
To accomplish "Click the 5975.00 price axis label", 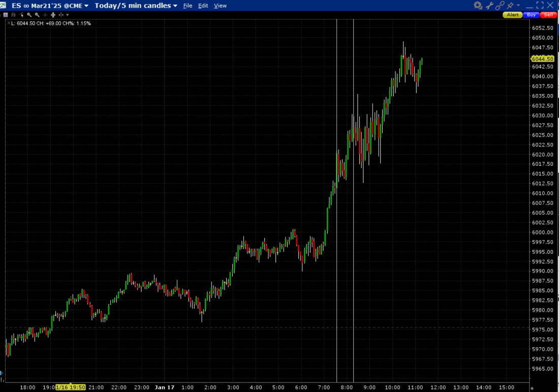I will click(543, 329).
